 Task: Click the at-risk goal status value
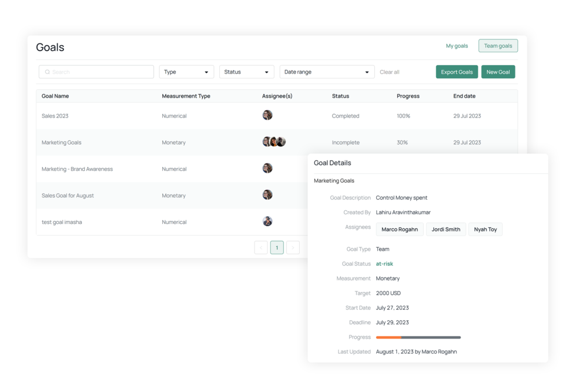pyautogui.click(x=384, y=264)
